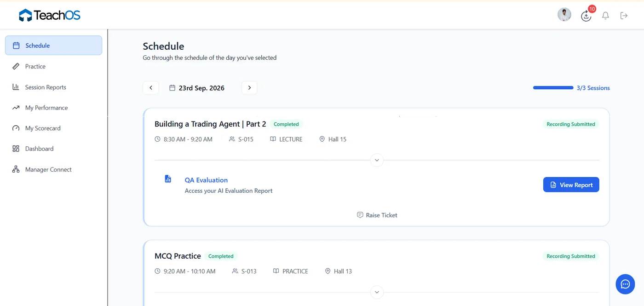Click the Dashboard grid icon
644x306 pixels.
tap(16, 149)
